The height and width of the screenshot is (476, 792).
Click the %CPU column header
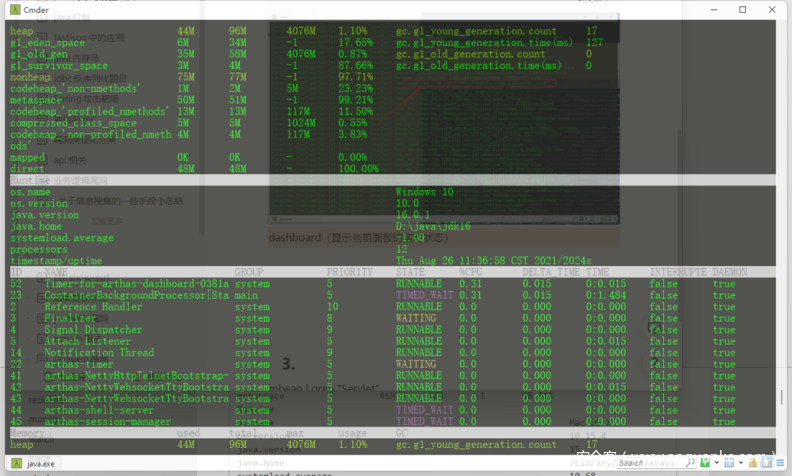(470, 272)
